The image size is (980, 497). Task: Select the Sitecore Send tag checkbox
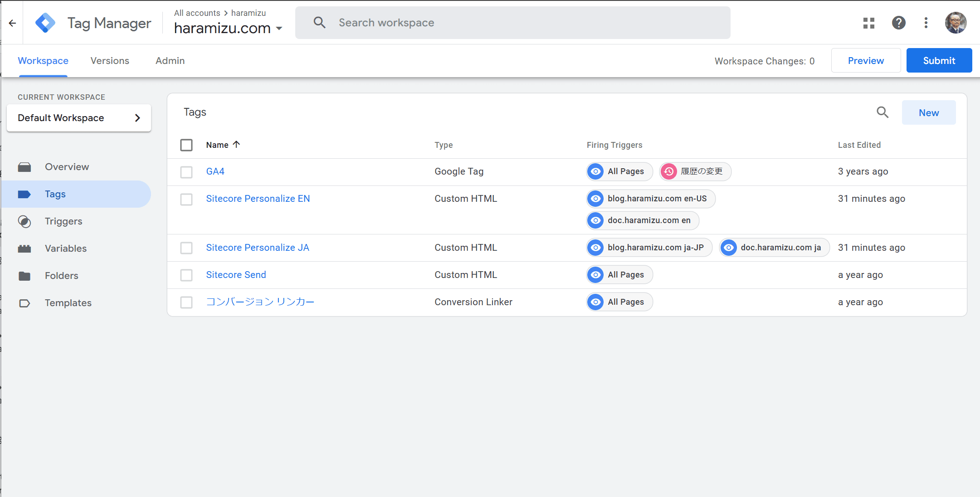point(186,275)
